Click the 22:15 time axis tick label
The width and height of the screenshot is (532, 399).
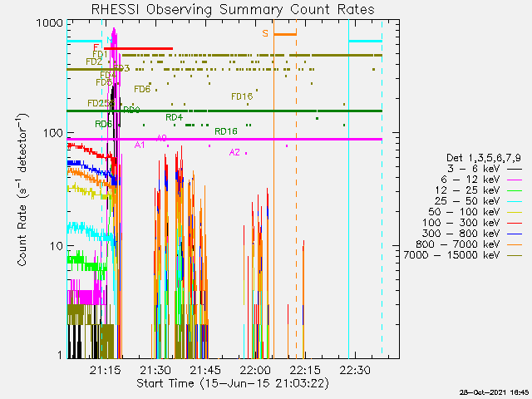pyautogui.click(x=305, y=370)
